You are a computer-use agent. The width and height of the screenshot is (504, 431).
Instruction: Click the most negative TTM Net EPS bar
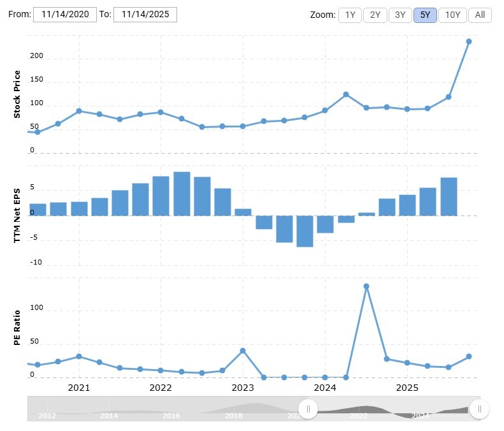pos(305,231)
